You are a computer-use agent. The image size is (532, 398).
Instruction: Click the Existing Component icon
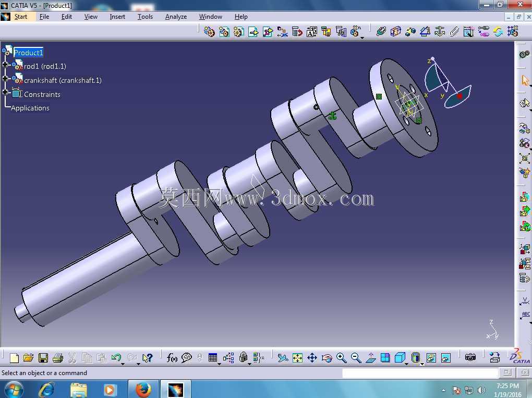coord(253,32)
